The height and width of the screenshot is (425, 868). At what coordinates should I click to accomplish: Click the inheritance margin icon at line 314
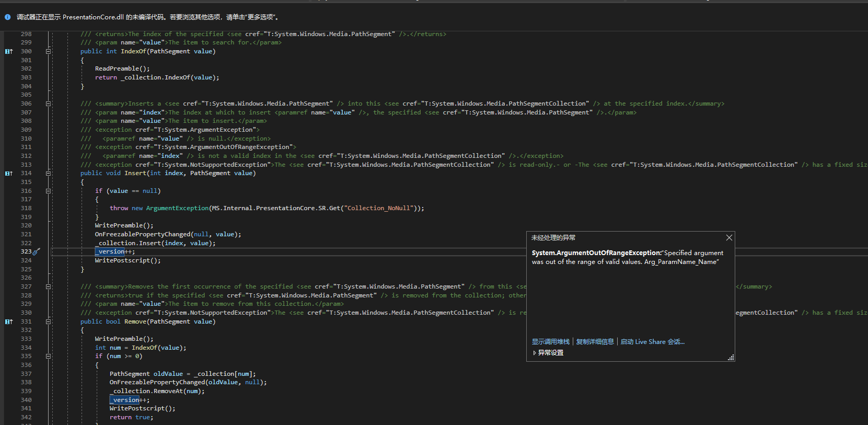coord(9,173)
